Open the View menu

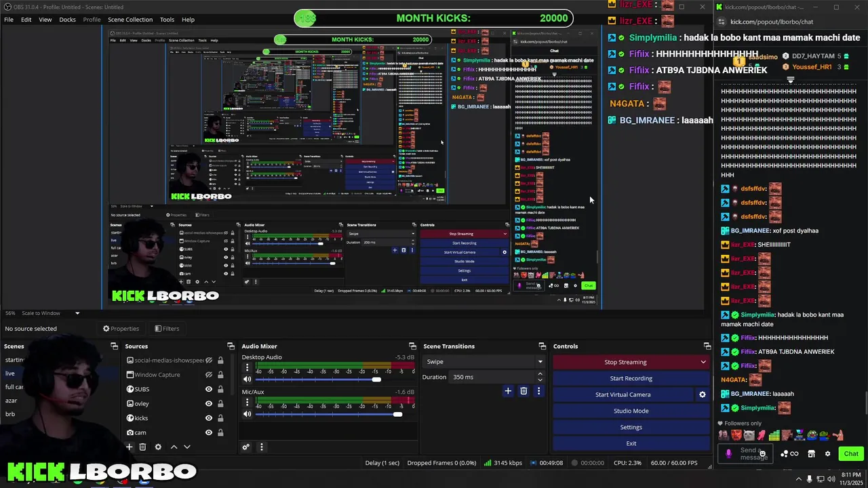point(45,20)
